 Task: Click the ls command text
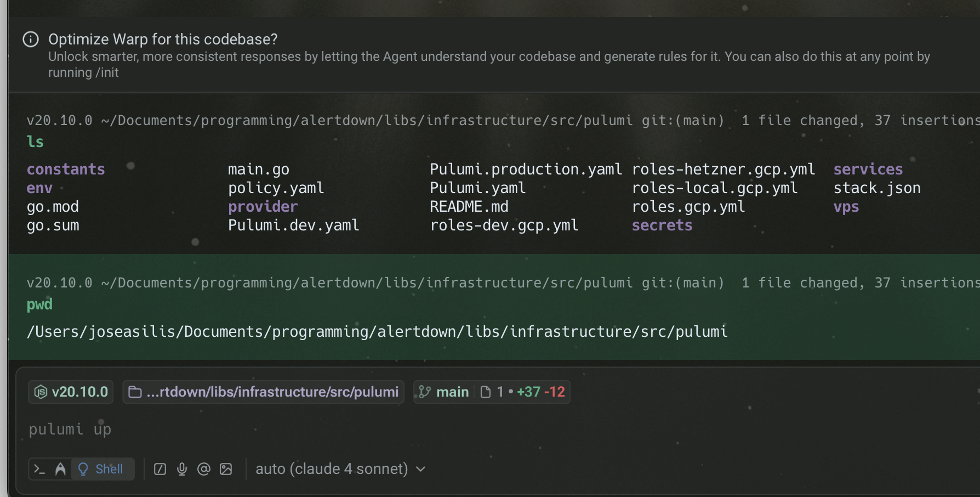[35, 142]
